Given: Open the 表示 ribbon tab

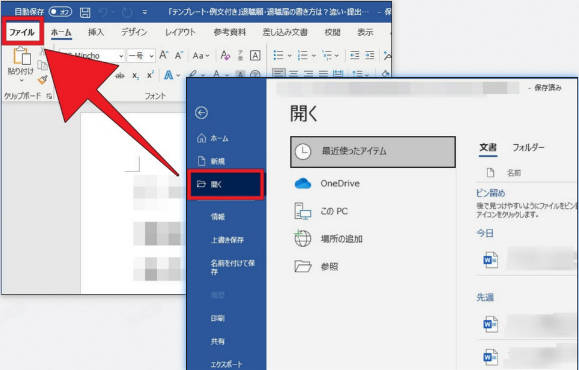Looking at the screenshot, I should pyautogui.click(x=365, y=32).
